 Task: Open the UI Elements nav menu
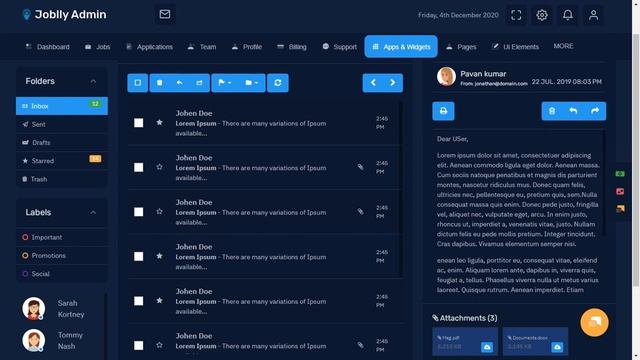515,47
